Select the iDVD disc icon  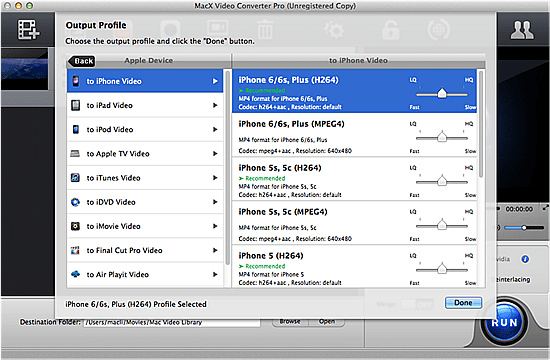click(75, 202)
